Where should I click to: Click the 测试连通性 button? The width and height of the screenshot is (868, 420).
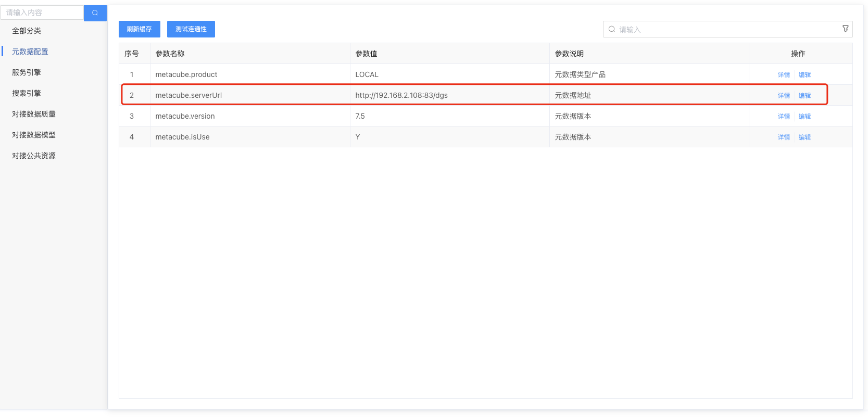[191, 29]
